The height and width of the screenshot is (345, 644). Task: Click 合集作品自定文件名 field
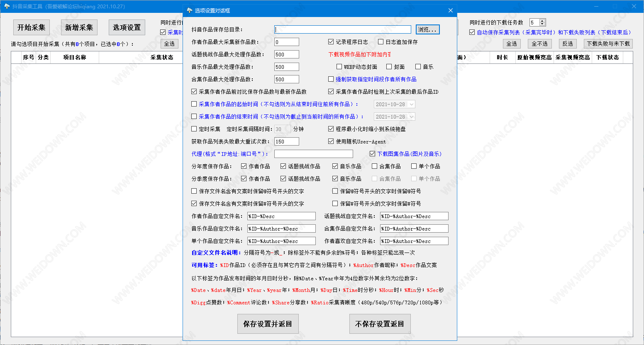point(414,228)
